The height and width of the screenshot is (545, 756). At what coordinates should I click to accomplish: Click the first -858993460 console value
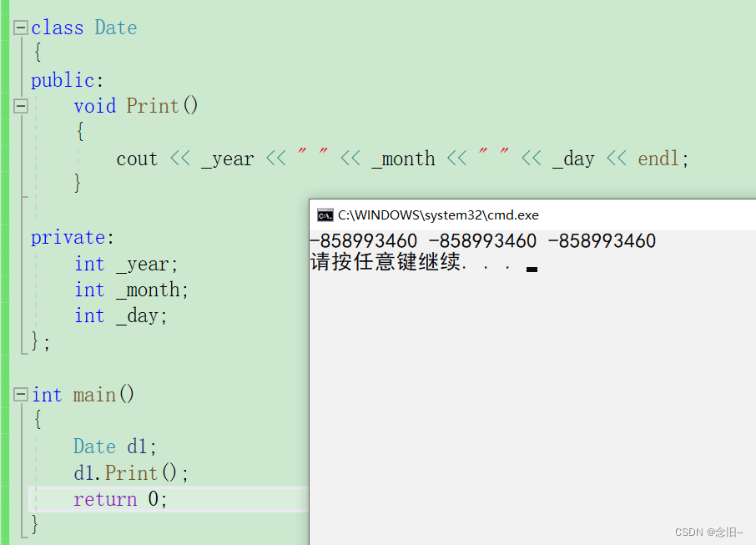pyautogui.click(x=364, y=240)
